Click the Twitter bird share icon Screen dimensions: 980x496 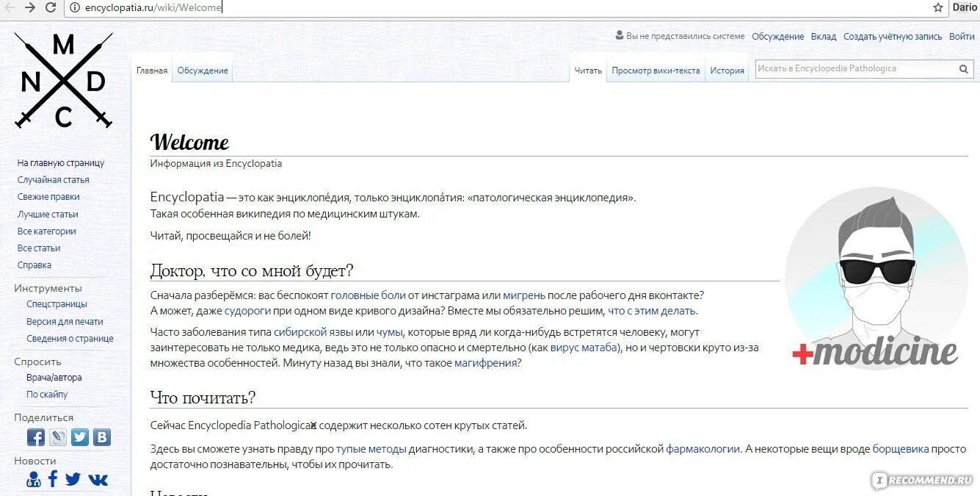tap(79, 436)
